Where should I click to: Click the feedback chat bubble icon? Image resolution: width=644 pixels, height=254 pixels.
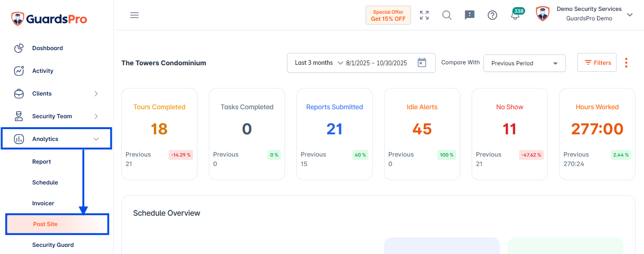coord(470,15)
